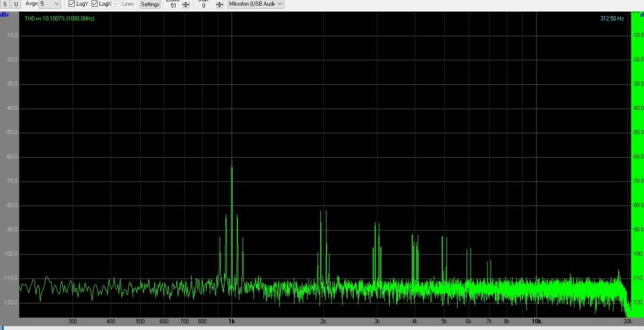This screenshot has width=644, height=330.
Task: Open the Settings dialog
Action: click(x=150, y=4)
